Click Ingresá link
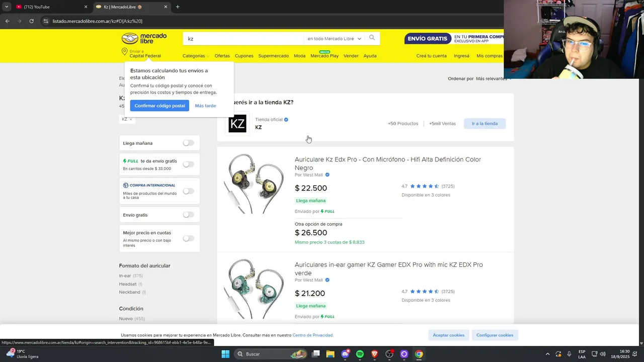This screenshot has height=362, width=644. (x=461, y=56)
